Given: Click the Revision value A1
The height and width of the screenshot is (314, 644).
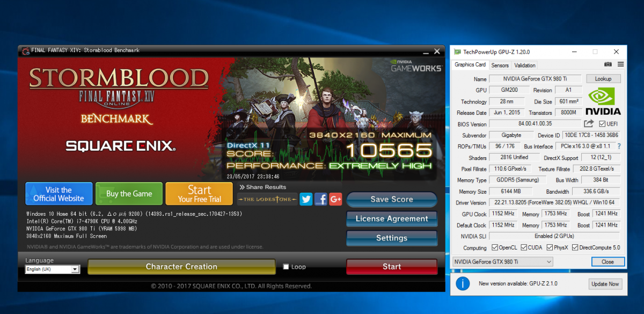Looking at the screenshot, I should [x=568, y=90].
